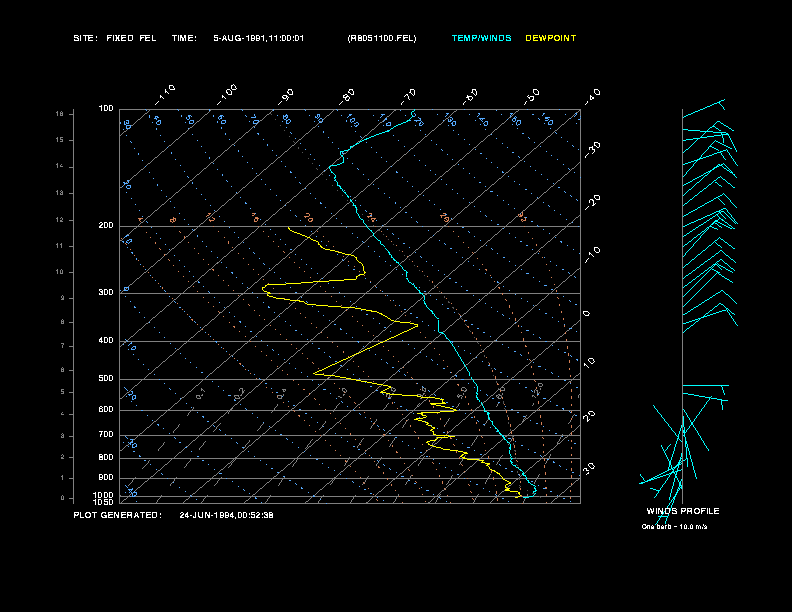Click the TEMP/WINDS cyan legend label
The image size is (792, 612).
click(x=481, y=38)
